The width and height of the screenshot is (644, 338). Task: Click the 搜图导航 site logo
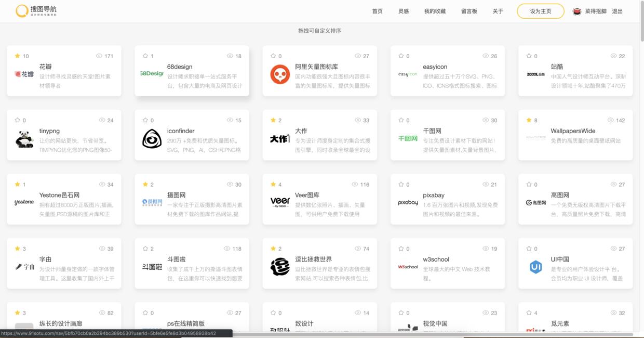pyautogui.click(x=36, y=11)
